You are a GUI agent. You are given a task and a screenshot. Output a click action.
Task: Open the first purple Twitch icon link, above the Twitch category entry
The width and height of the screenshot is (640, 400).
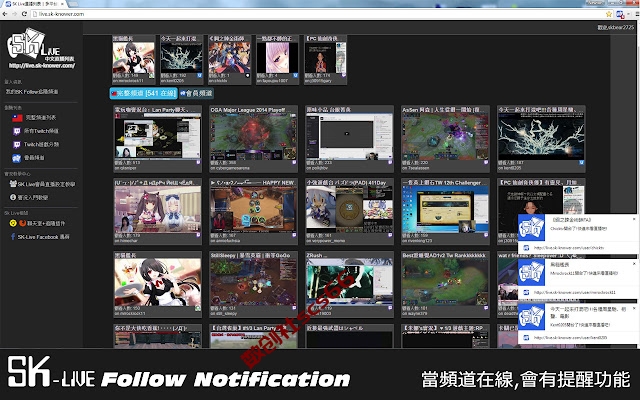[17, 131]
